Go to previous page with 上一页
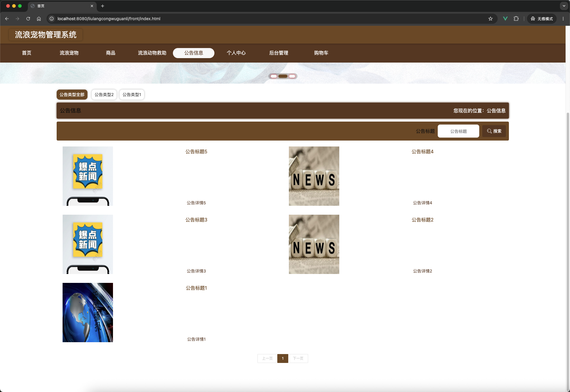Viewport: 570px width, 392px height. (x=267, y=358)
